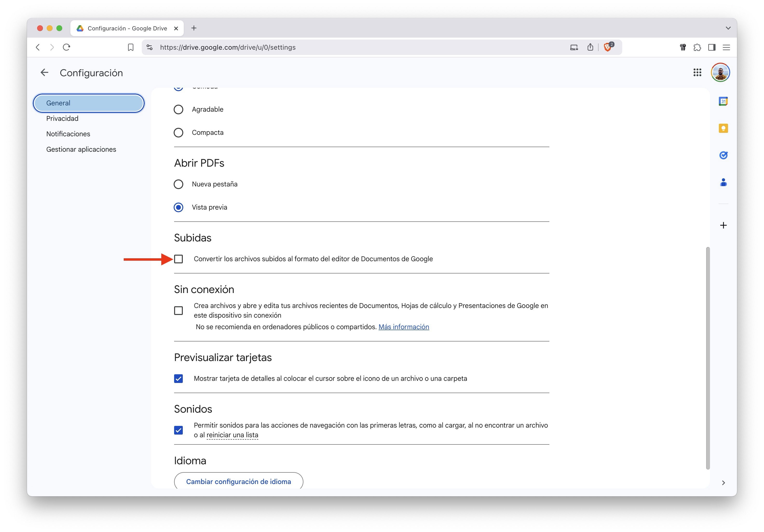
Task: Switch to the Privacidad section
Action: point(62,118)
